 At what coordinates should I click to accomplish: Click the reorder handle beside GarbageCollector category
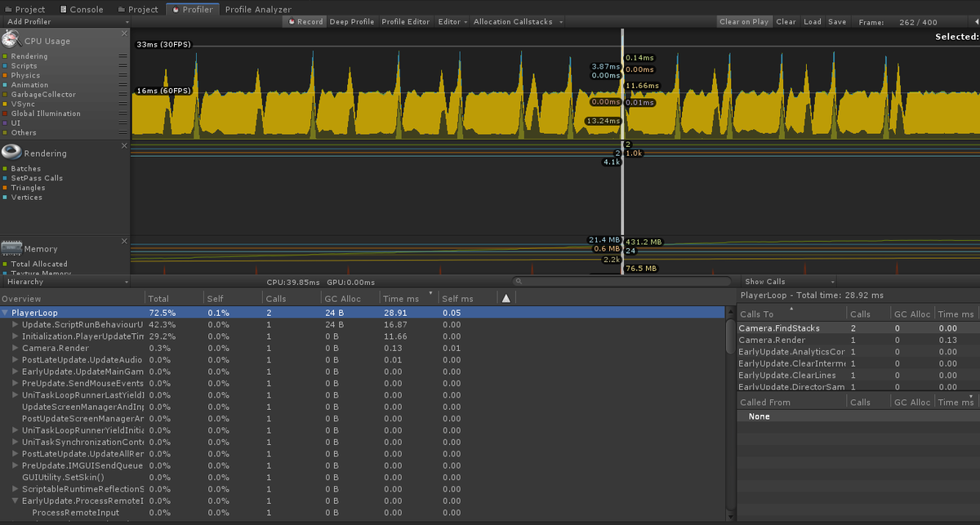coord(123,95)
